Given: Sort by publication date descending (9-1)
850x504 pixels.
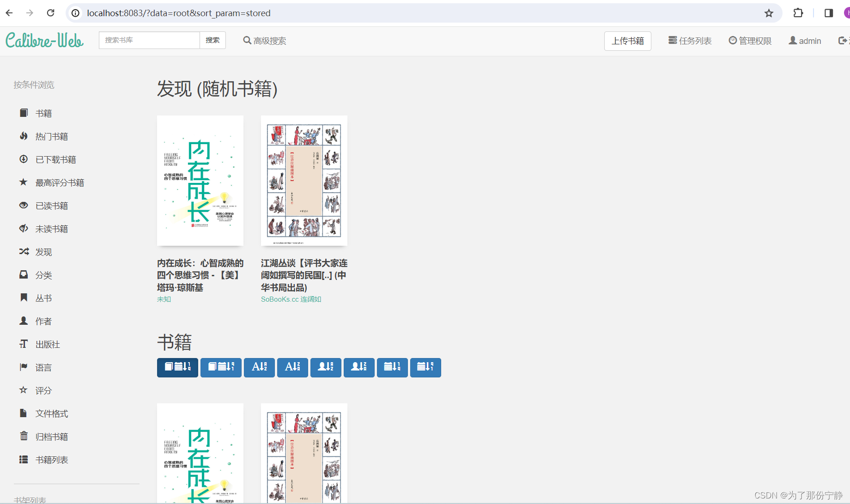Looking at the screenshot, I should 425,367.
